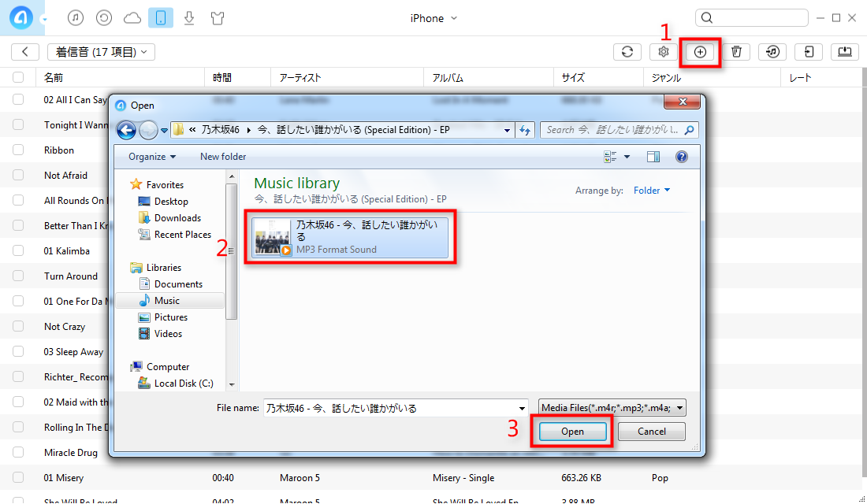
Task: Click the Help question mark icon in dialog
Action: tap(682, 157)
